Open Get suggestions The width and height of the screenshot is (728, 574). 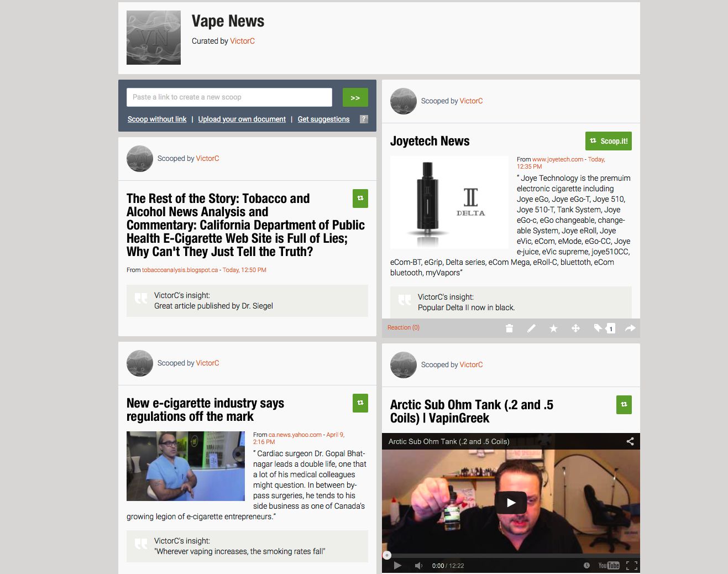click(x=323, y=119)
